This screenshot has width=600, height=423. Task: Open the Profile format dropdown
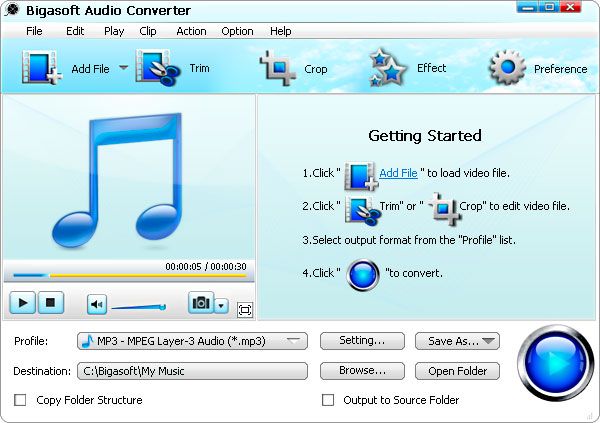pyautogui.click(x=192, y=341)
